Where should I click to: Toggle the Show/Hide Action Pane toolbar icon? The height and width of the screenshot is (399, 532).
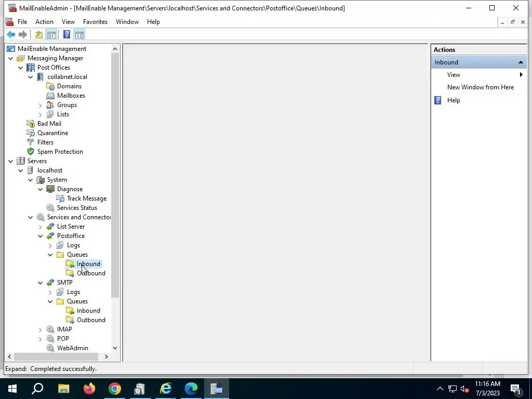(x=79, y=34)
